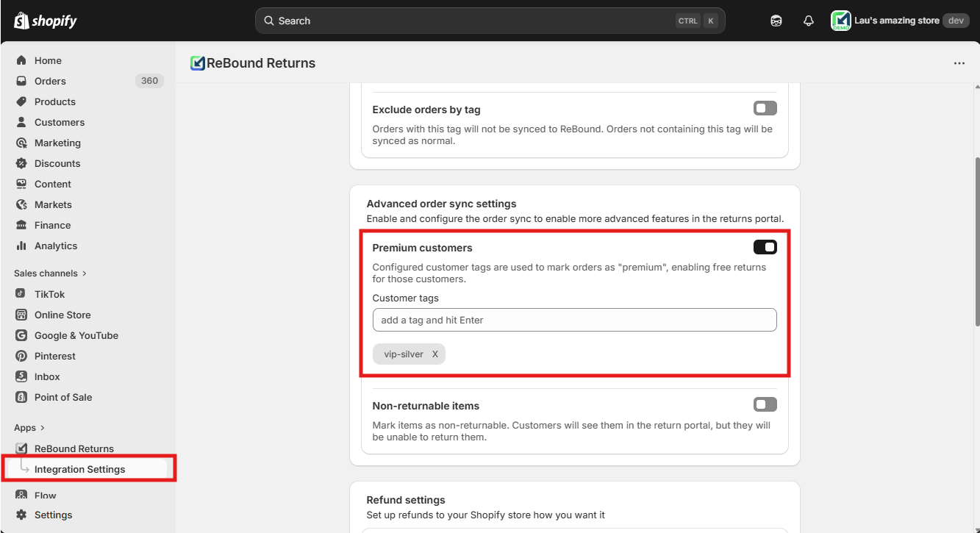This screenshot has height=533, width=980.
Task: Click the Exclude orders by tag label
Action: click(x=426, y=110)
